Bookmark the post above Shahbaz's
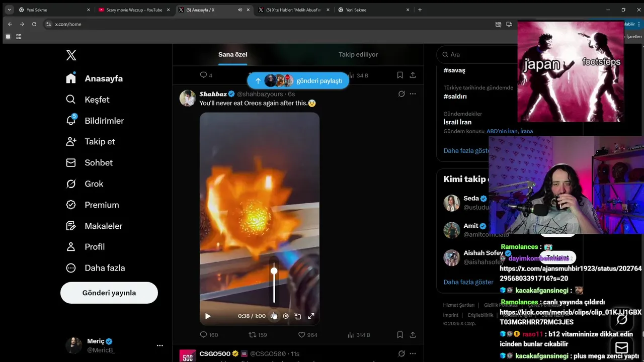 (400, 75)
